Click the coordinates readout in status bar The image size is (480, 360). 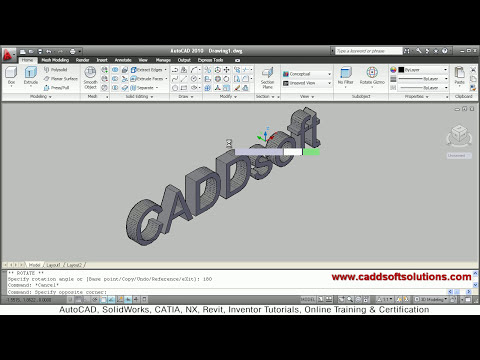click(29, 300)
